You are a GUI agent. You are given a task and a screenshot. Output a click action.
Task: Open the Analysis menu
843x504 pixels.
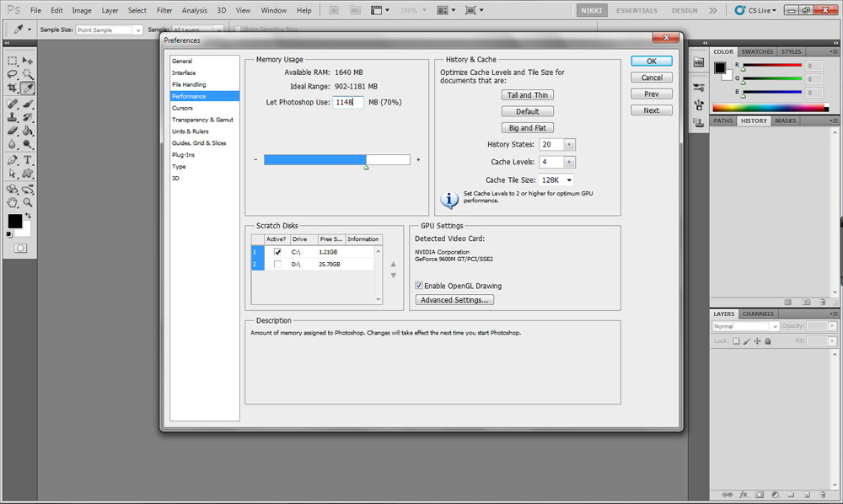pos(195,10)
